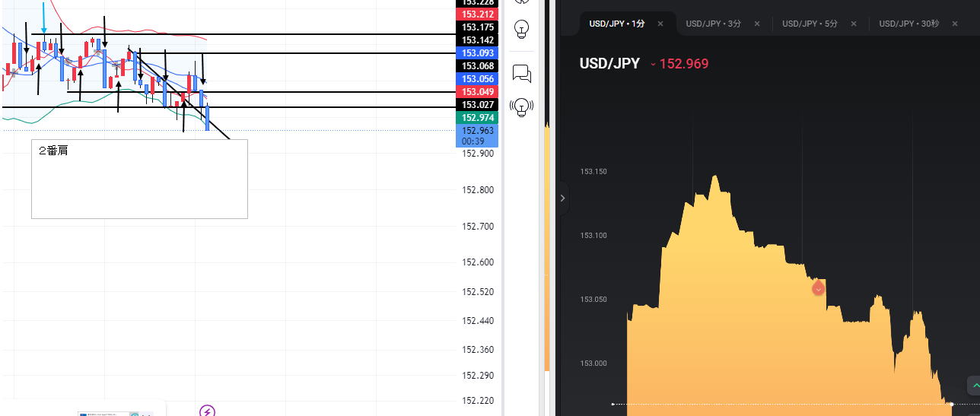Close the USD/JPY 30秒 tab
980x416 pixels.
[x=956, y=24]
